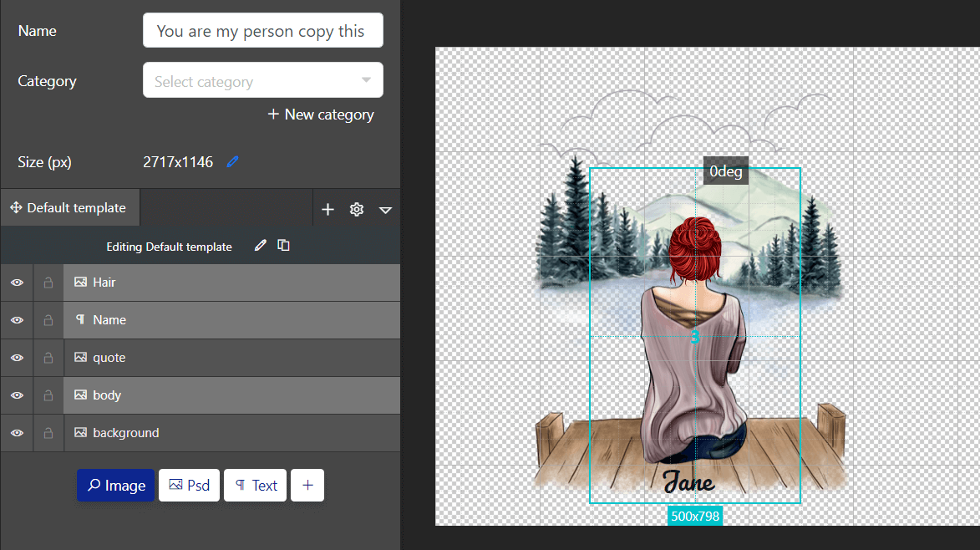The image size is (980, 550).
Task: Hide the quote layer
Action: click(x=17, y=358)
